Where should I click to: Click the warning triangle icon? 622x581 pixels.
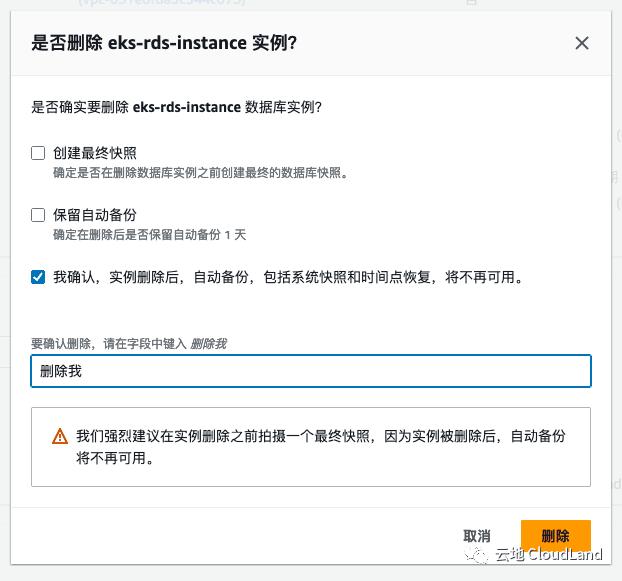(x=60, y=437)
